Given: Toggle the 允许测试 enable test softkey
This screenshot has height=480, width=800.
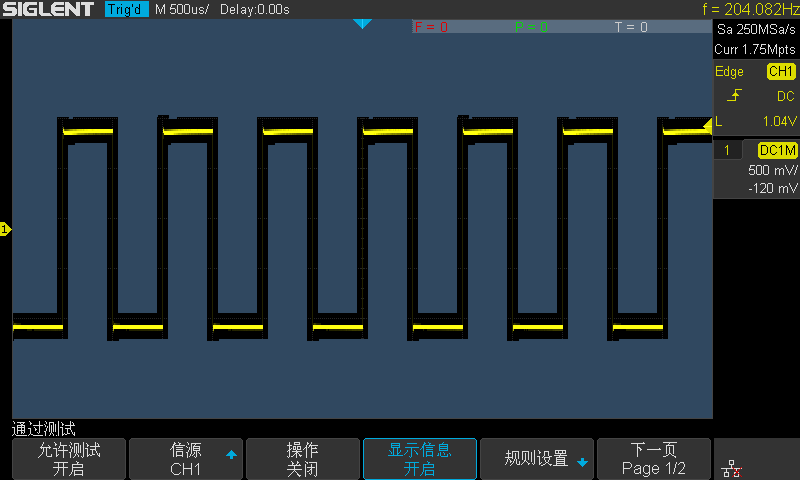Looking at the screenshot, I should click(x=69, y=459).
